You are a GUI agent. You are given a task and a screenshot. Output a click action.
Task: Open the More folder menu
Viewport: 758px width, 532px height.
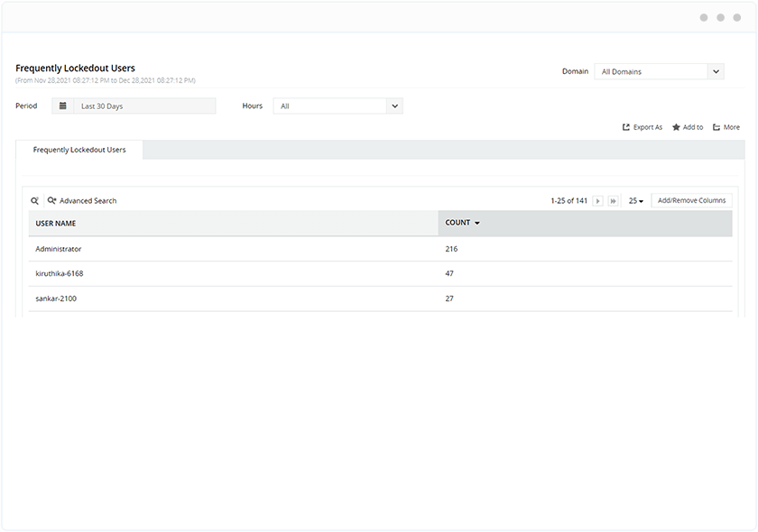pos(726,127)
